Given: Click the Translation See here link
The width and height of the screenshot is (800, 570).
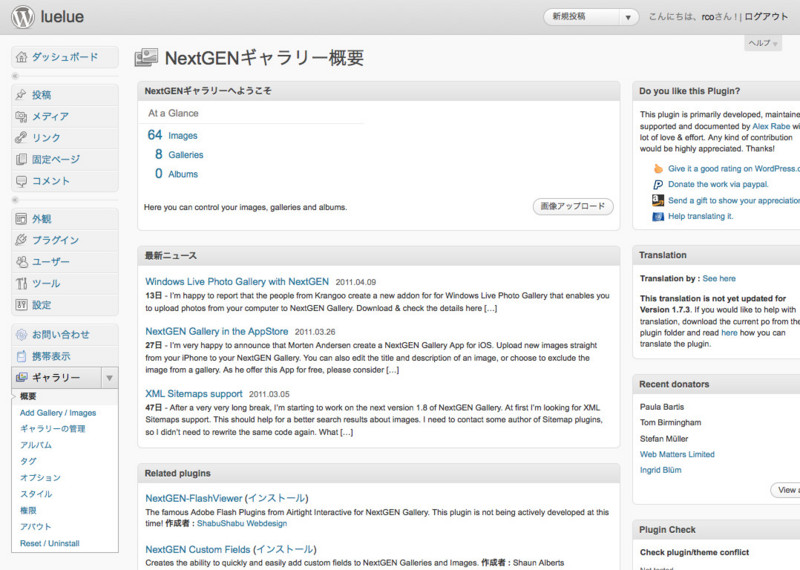Looking at the screenshot, I should pos(719,279).
